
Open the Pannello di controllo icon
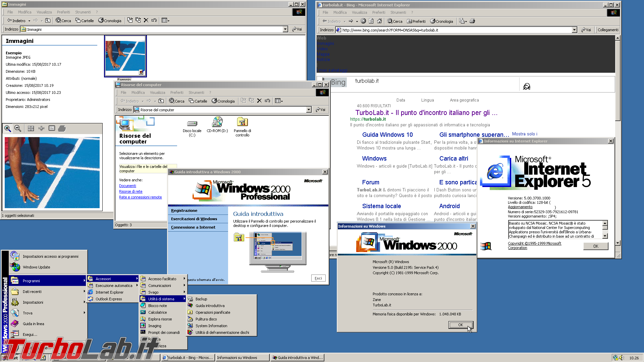pyautogui.click(x=242, y=127)
